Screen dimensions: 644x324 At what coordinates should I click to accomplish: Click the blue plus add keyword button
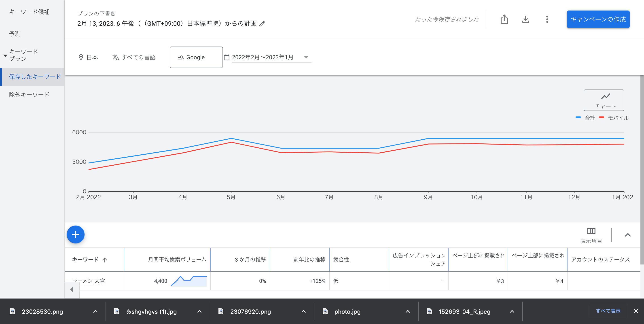[76, 234]
